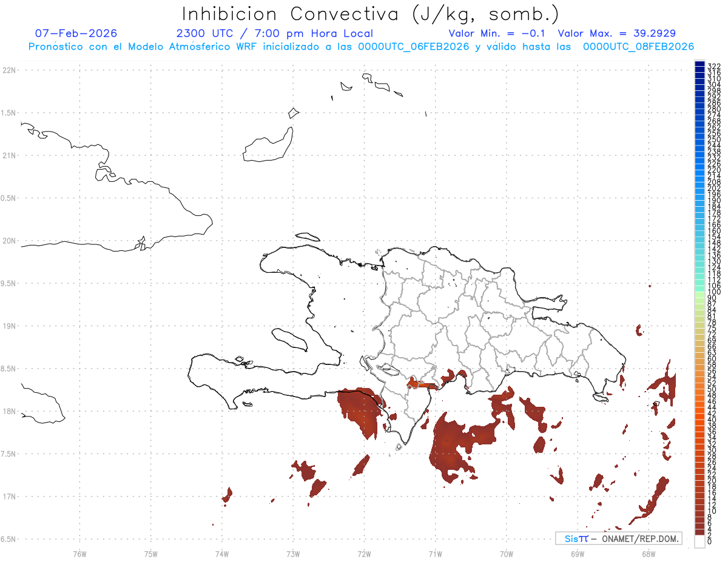Click the 18N latitude label
The width and height of the screenshot is (728, 562).
9,411
